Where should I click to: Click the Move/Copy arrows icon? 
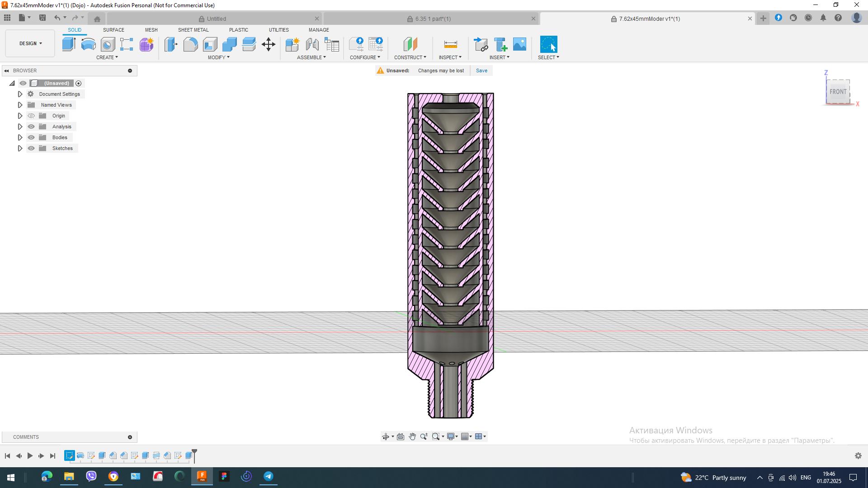268,44
